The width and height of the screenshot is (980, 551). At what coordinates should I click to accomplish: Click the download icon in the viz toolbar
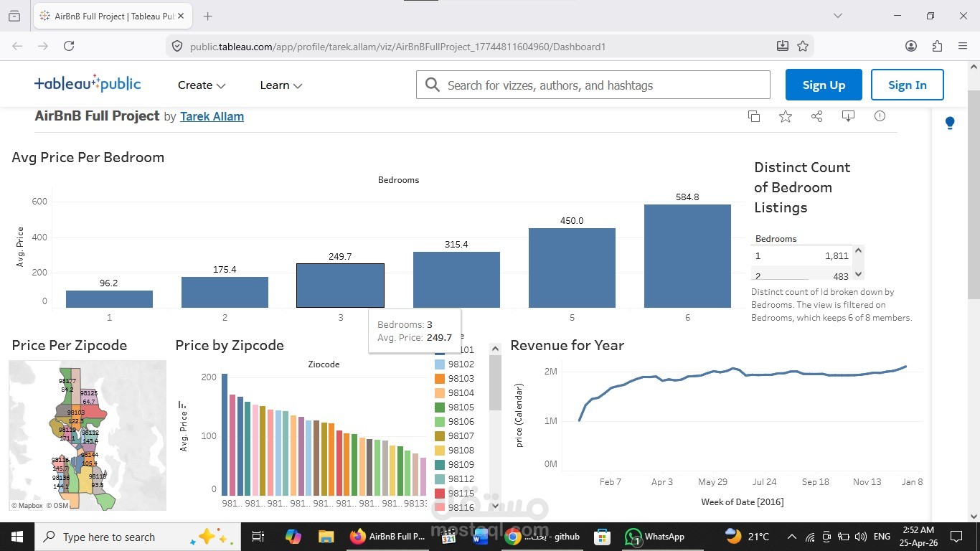848,116
